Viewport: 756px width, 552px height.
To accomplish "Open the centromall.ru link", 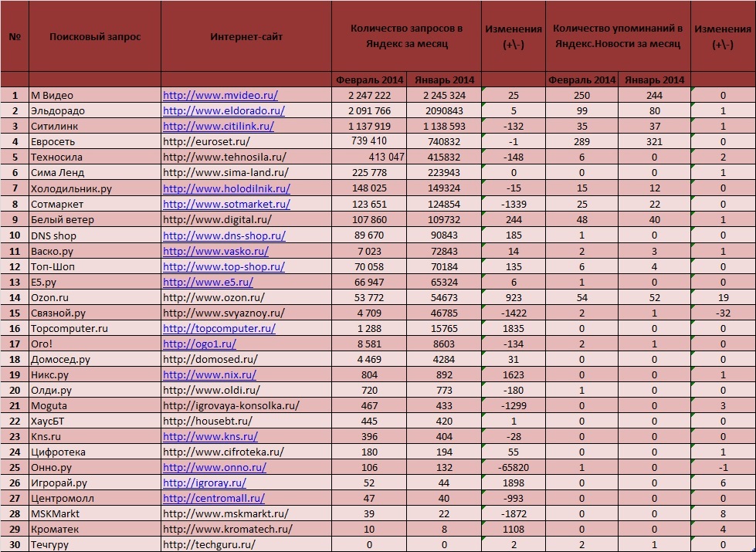I will (214, 498).
